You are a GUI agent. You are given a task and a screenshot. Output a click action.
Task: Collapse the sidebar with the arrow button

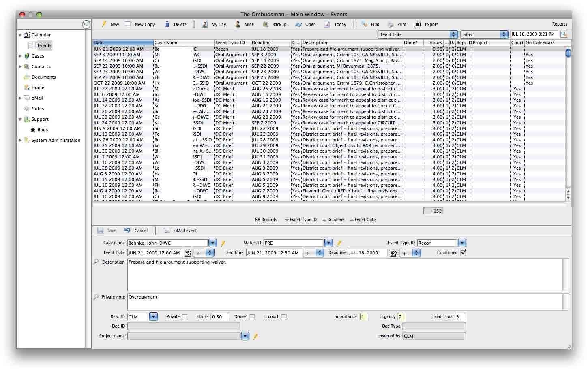click(86, 24)
